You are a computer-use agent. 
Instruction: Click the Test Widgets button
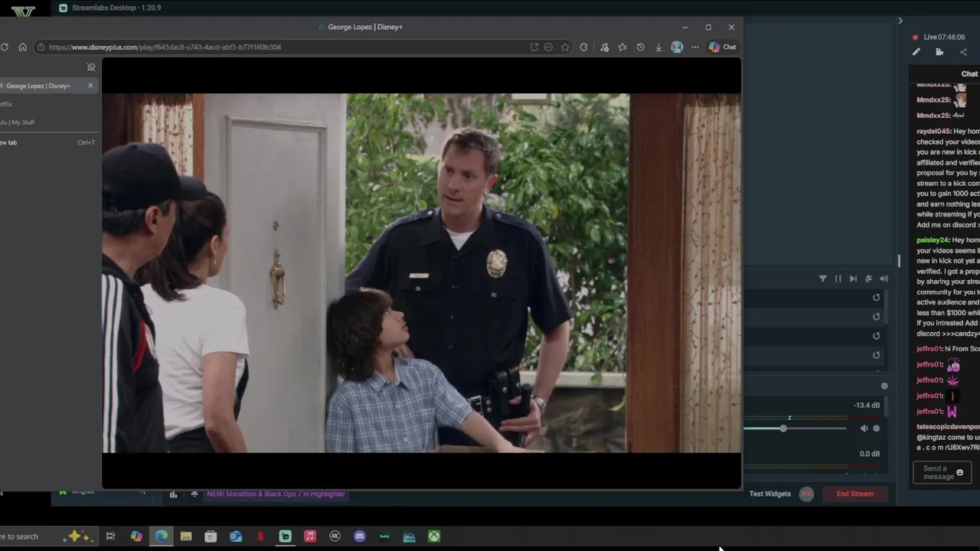[770, 494]
